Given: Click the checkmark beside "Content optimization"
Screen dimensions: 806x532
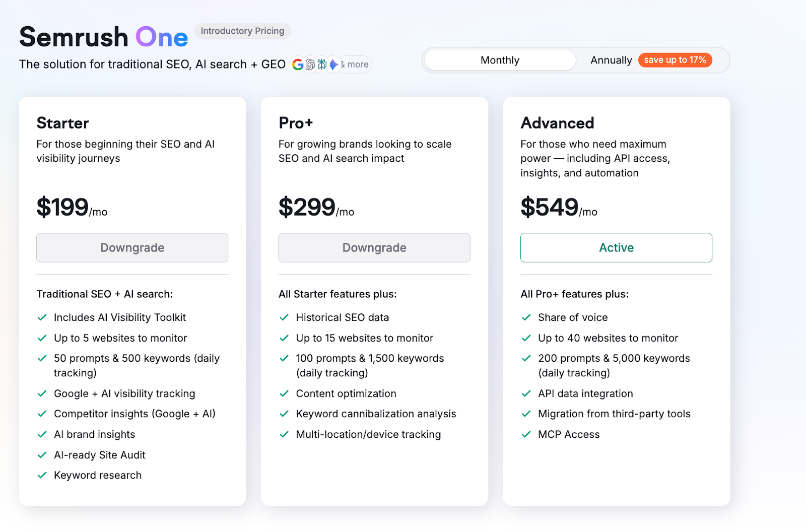Looking at the screenshot, I should (x=284, y=393).
